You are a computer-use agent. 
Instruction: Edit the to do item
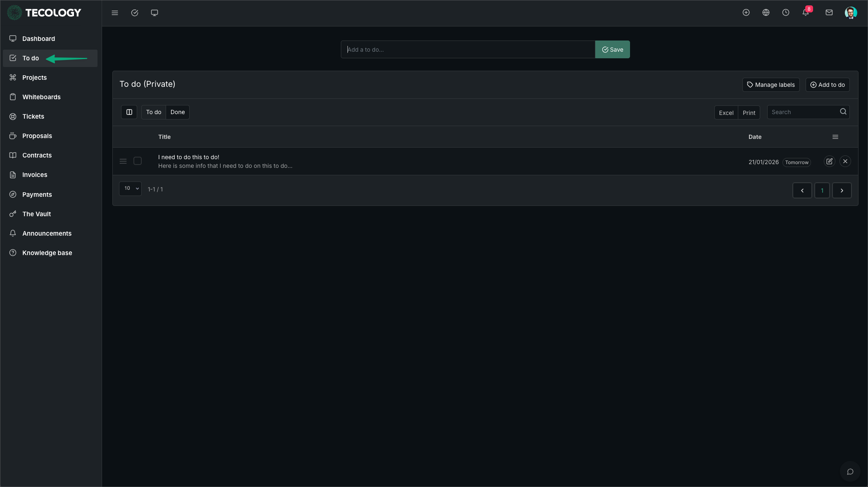[829, 161]
